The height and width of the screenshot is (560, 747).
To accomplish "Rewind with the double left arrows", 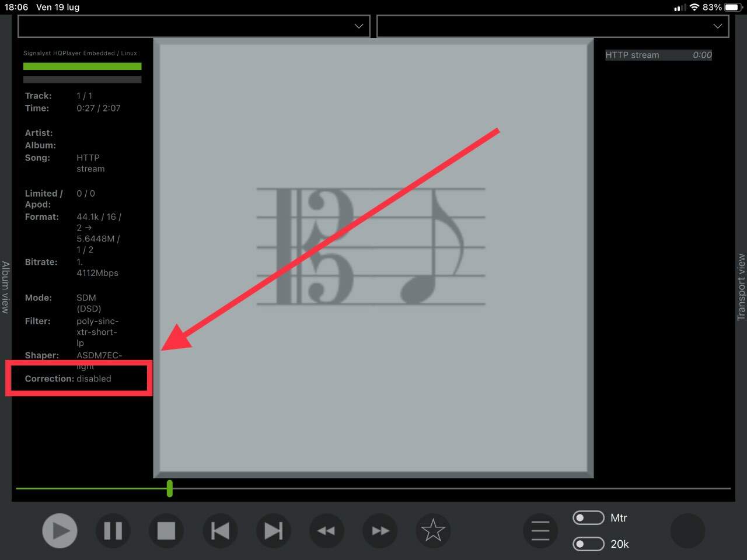I will (326, 531).
